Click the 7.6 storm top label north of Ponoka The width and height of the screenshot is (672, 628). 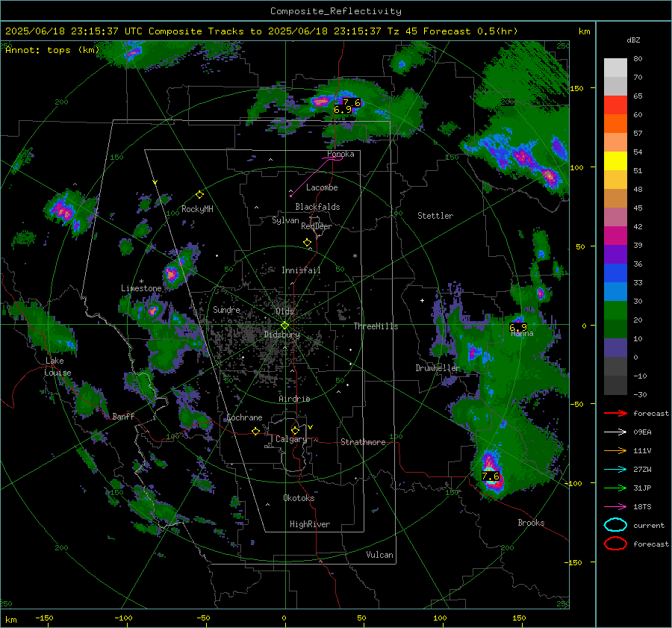click(352, 103)
